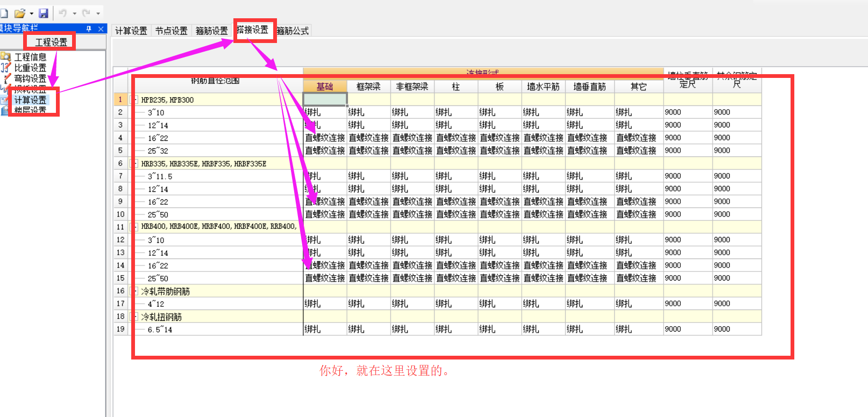The height and width of the screenshot is (417, 868).
Task: Undo the last action
Action: pyautogui.click(x=63, y=13)
